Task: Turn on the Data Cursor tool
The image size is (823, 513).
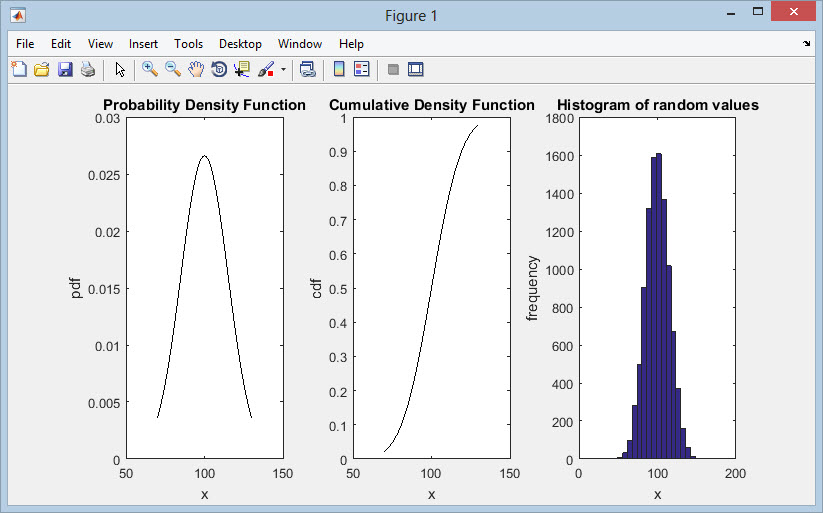Action: click(x=242, y=69)
